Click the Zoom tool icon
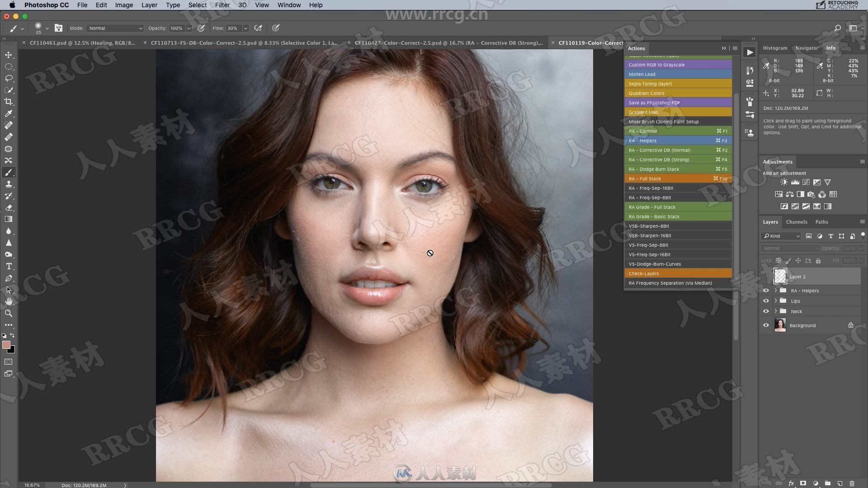 9,312
